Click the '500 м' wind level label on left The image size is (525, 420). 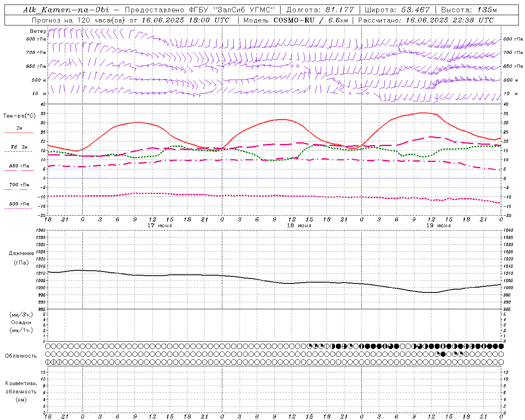[x=39, y=80]
